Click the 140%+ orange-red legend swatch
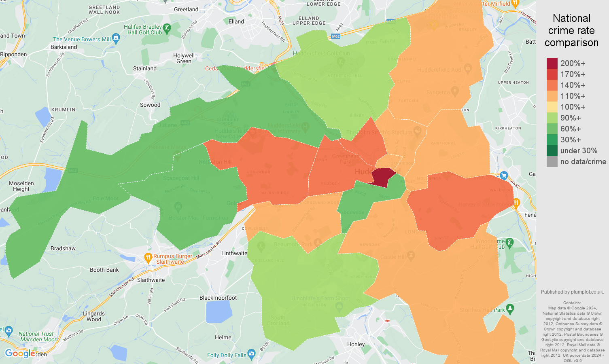This screenshot has width=609, height=364. click(552, 85)
